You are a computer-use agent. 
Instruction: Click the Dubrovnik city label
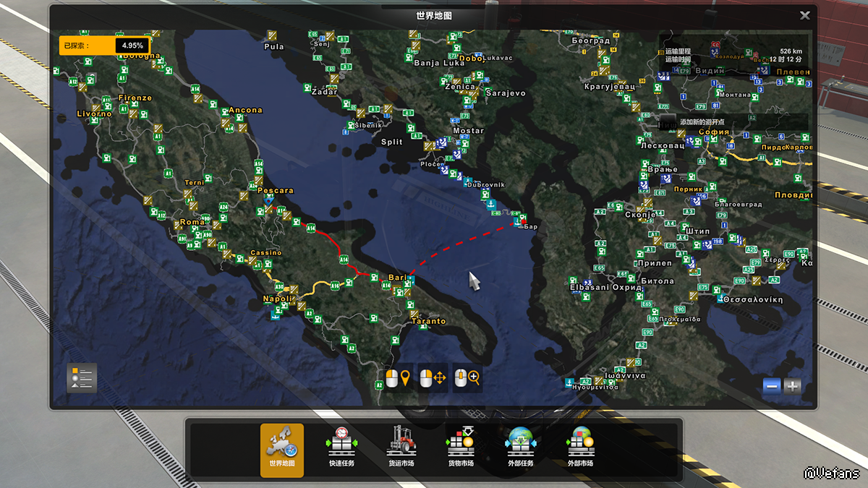click(x=486, y=185)
